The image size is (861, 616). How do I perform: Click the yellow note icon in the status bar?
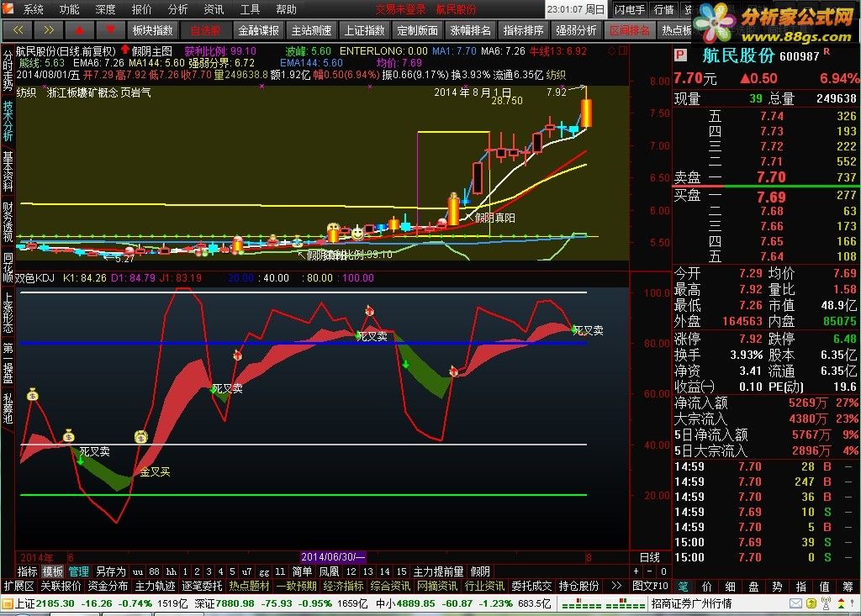811,603
